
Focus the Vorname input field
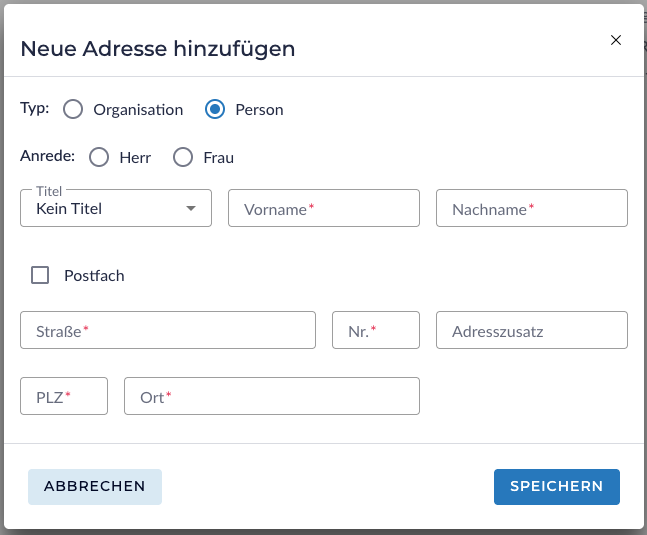coord(324,209)
